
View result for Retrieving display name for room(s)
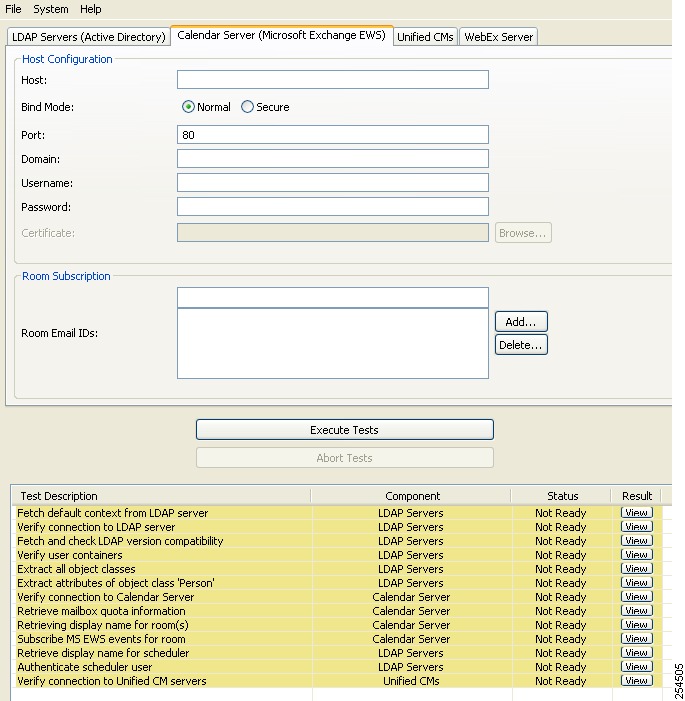[x=636, y=625]
